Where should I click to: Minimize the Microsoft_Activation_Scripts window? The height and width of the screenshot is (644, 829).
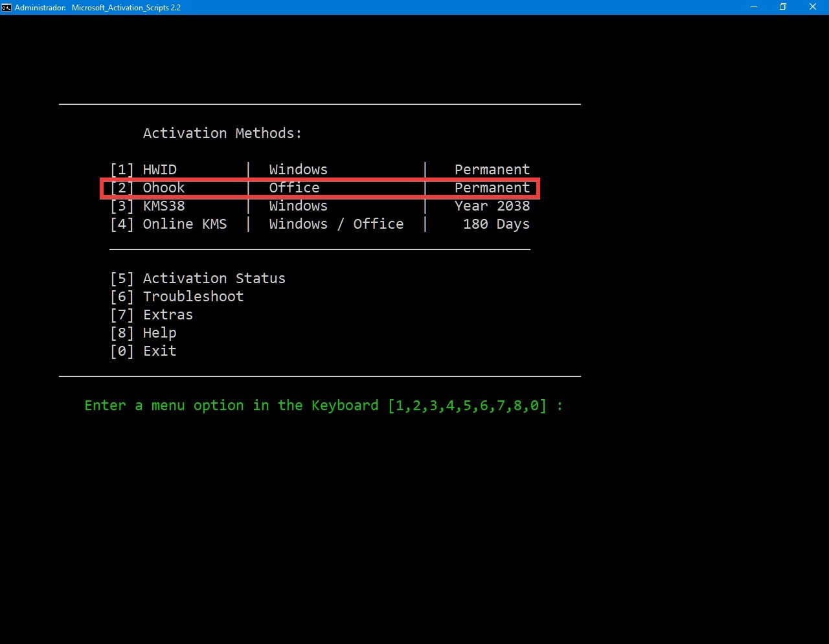point(753,7)
